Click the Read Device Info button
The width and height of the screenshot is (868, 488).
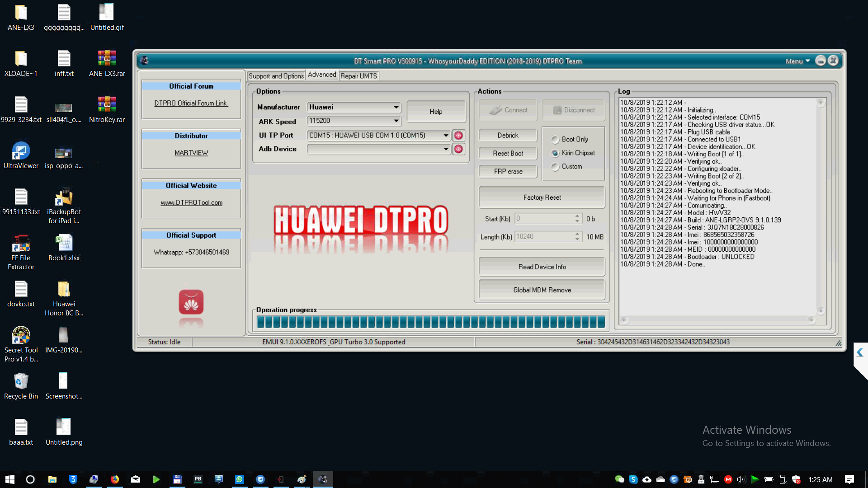[x=542, y=267]
